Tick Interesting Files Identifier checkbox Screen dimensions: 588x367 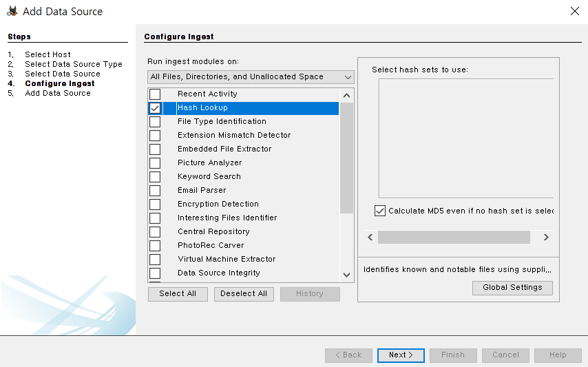155,218
